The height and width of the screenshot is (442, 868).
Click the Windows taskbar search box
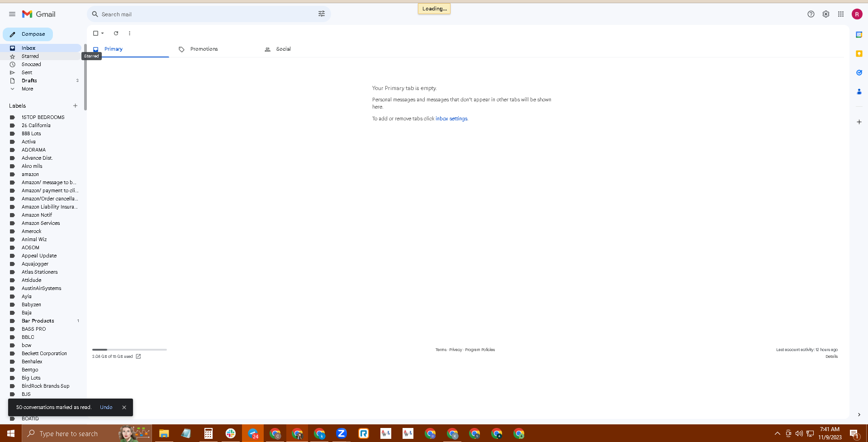(87, 433)
